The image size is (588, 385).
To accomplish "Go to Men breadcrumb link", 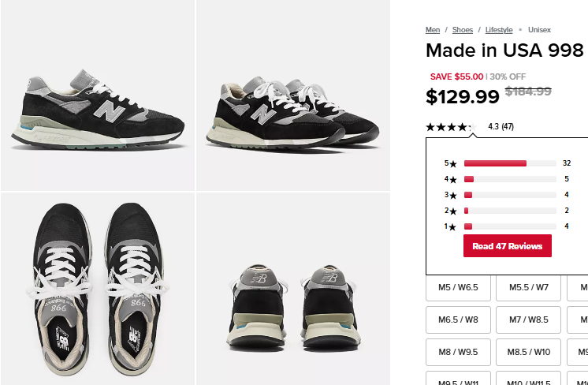I will click(433, 30).
